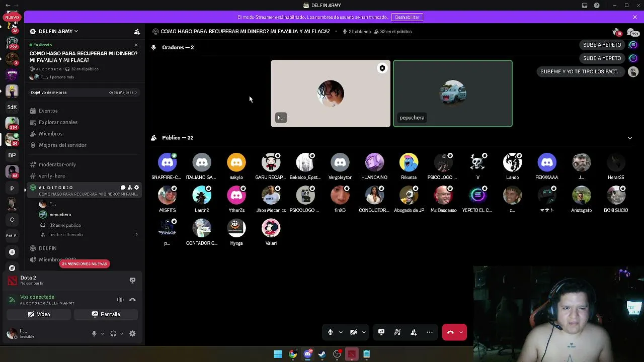Open SNAPFIRE-C audience member avatar
This screenshot has height=362, width=644.
coord(167,162)
